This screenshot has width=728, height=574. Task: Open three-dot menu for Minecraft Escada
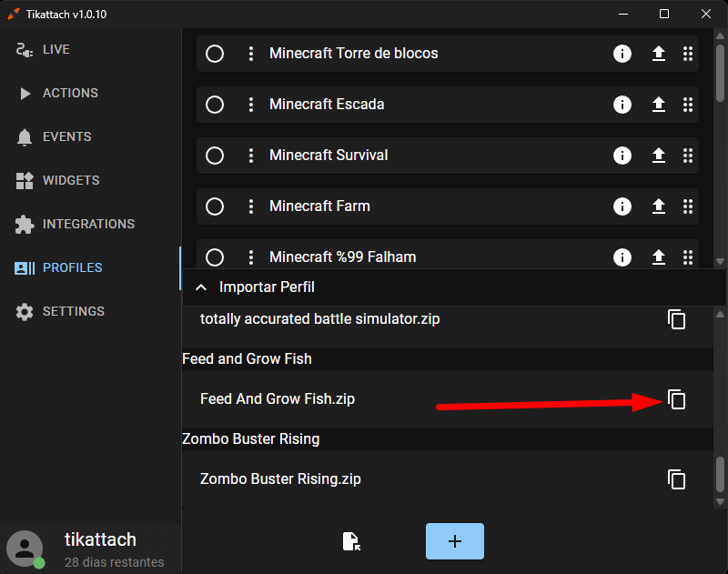(x=251, y=105)
